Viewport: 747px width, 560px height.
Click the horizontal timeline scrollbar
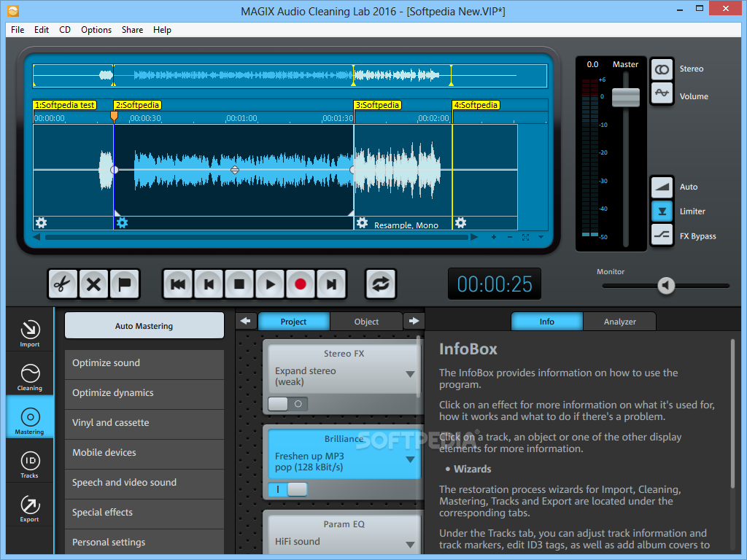256,237
